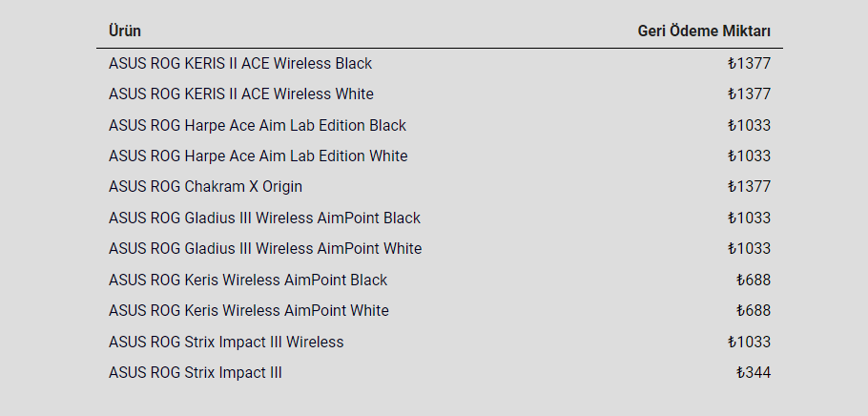Click ASUS ROG Gladius III Wireless AimPoint White
868x416 pixels.
(264, 249)
